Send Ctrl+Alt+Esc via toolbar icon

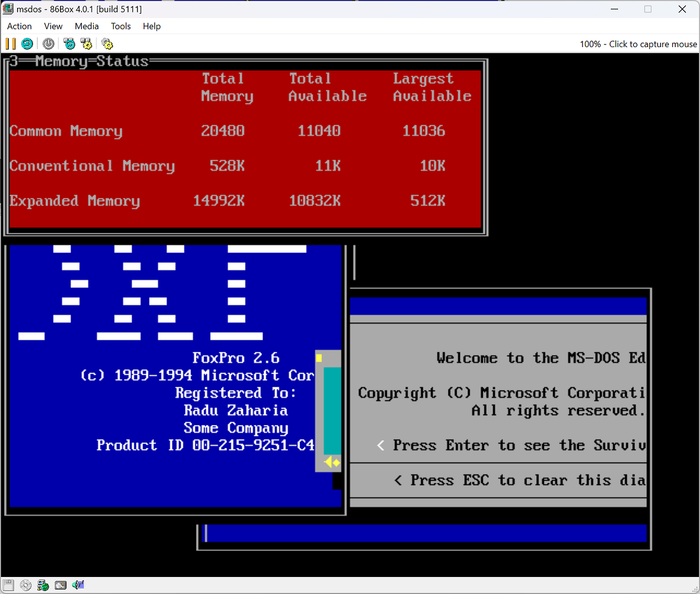pos(86,44)
